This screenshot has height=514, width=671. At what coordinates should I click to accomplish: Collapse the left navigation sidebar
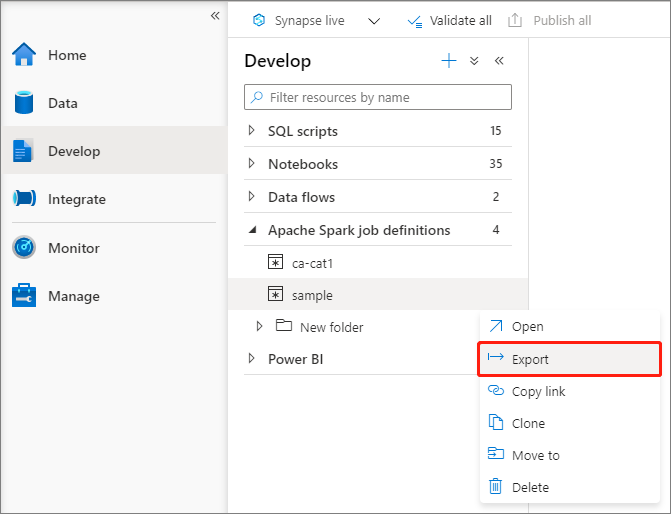(215, 16)
